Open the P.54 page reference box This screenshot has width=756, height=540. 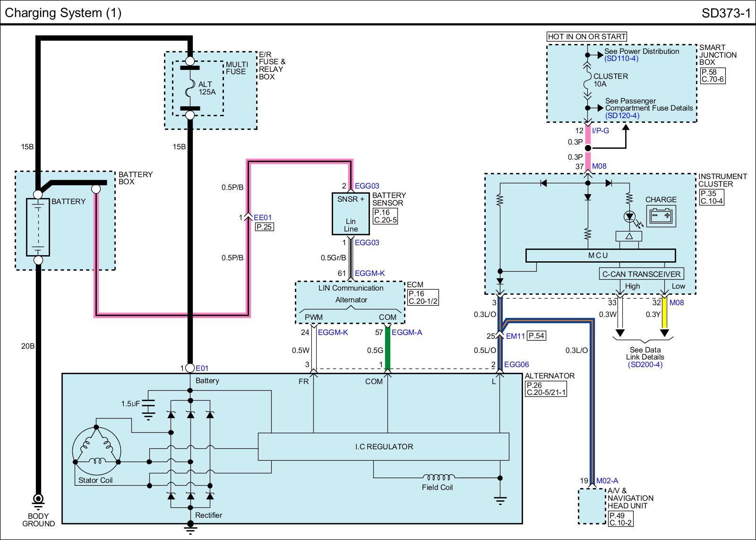536,336
